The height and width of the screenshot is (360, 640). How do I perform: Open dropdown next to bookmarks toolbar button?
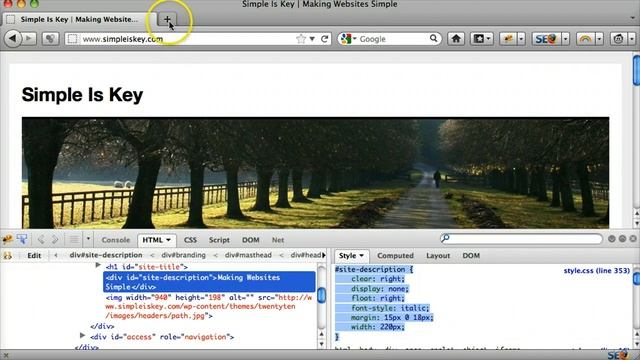(489, 39)
